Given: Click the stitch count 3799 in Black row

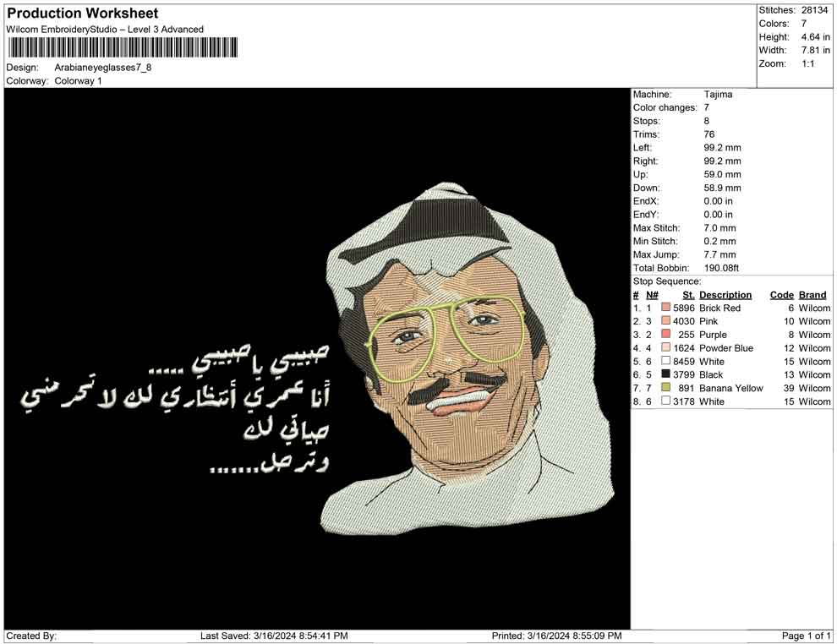Looking at the screenshot, I should (684, 374).
